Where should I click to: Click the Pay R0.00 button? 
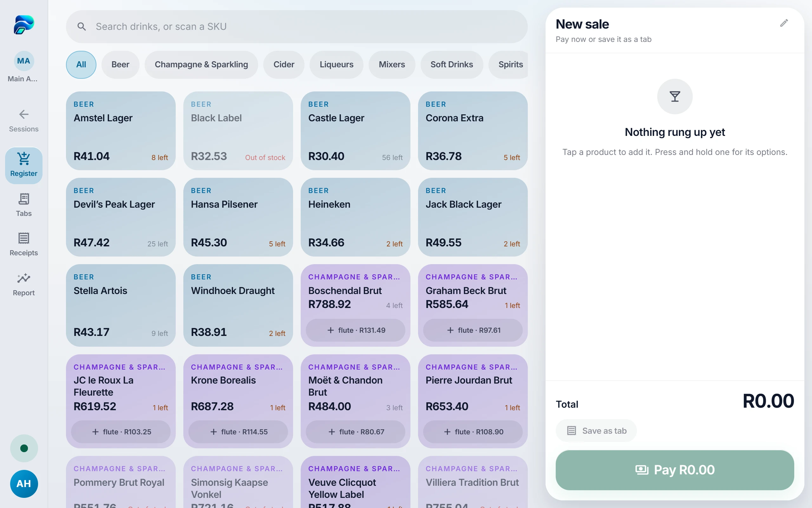675,470
